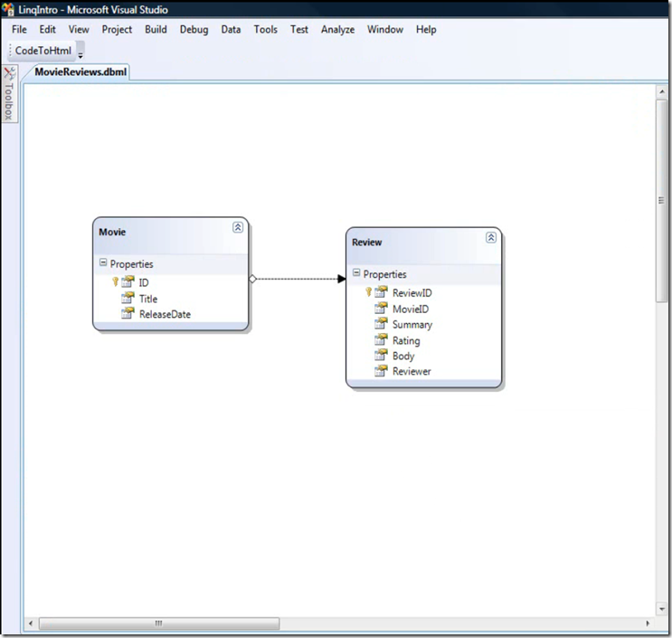Viewport: 672px width, 638px height.
Task: Select the ReleaseDate property in Movie
Action: coord(165,314)
